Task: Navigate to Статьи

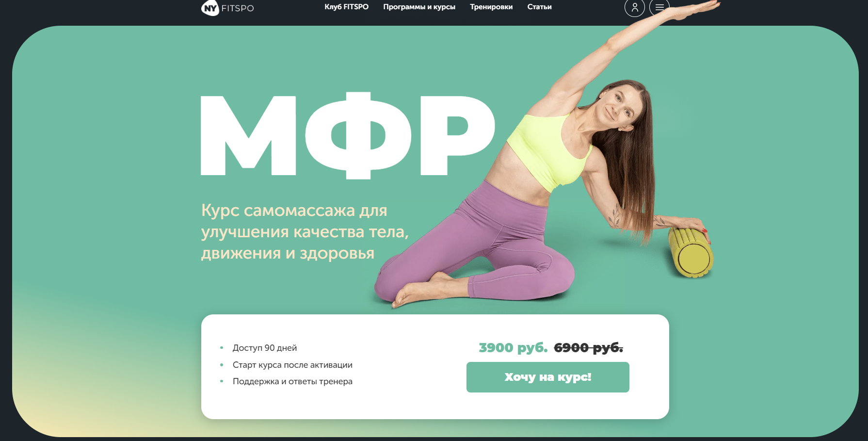Action: (x=539, y=7)
